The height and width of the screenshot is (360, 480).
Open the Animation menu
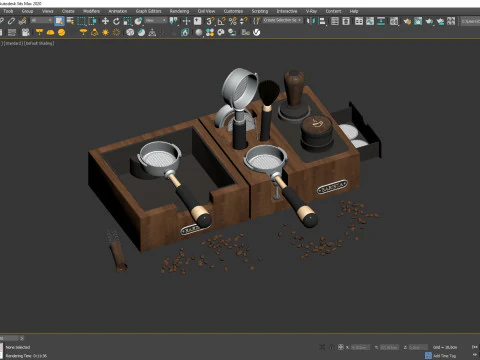(x=118, y=11)
